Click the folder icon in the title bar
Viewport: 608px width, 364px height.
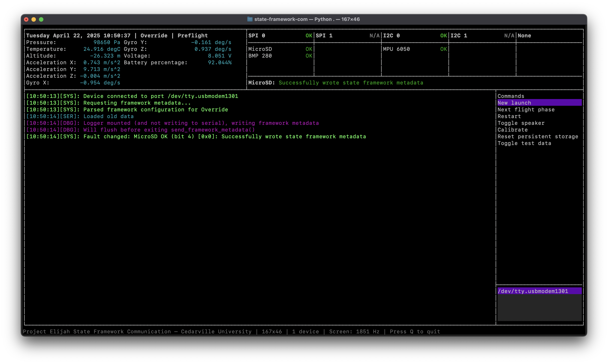[x=250, y=19]
